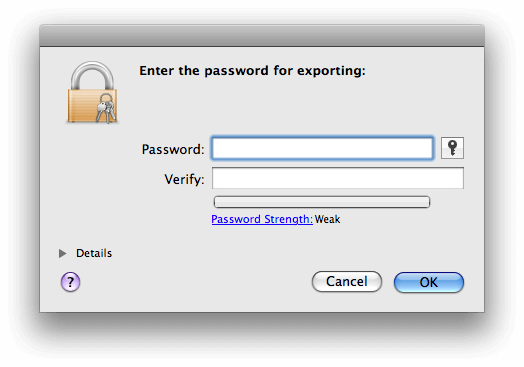Click the 'Weak' strength rating text
Viewport: 524px width, 367px height.
tap(327, 219)
